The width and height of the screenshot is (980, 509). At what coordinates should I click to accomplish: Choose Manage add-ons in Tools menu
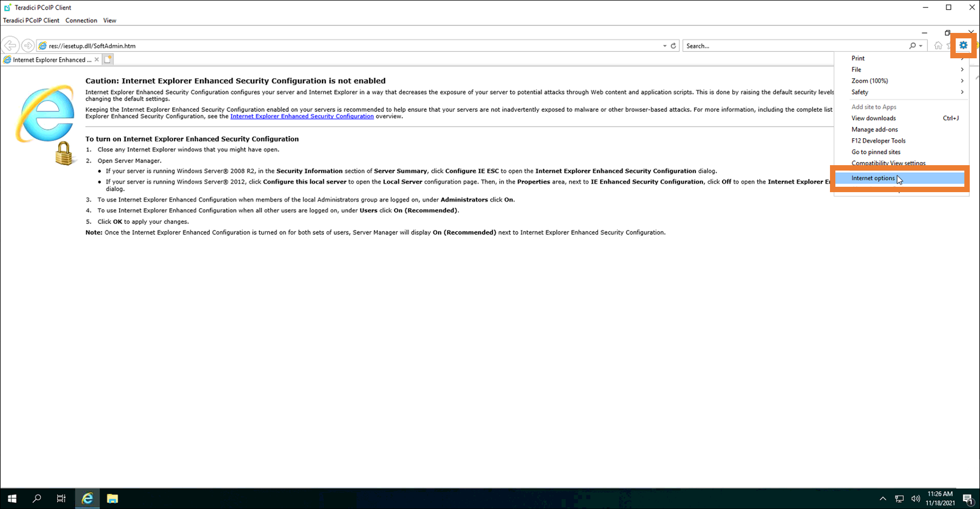[x=874, y=130]
